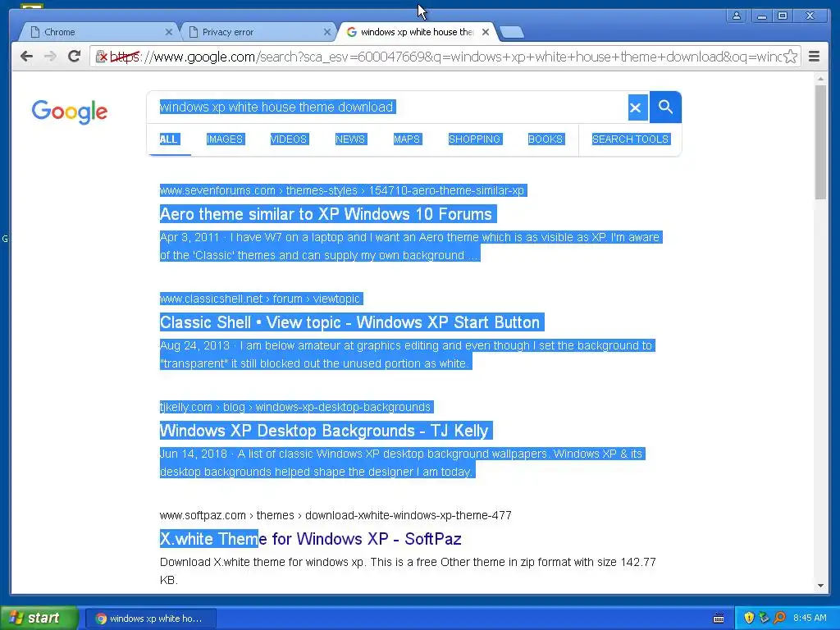Select the ALL search category

(169, 139)
